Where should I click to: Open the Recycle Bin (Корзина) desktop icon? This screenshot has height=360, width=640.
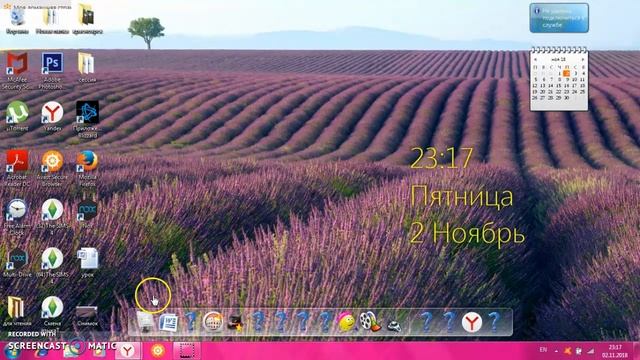point(17,20)
